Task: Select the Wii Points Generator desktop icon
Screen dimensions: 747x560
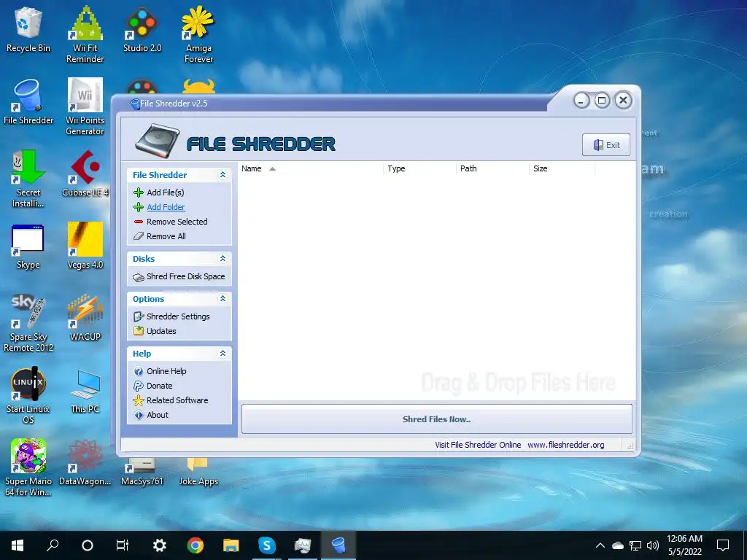Action: [85, 106]
